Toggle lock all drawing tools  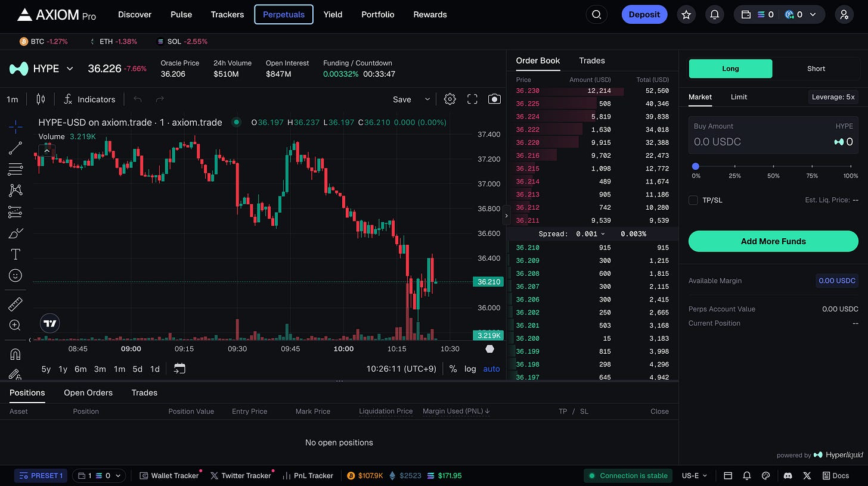15,374
